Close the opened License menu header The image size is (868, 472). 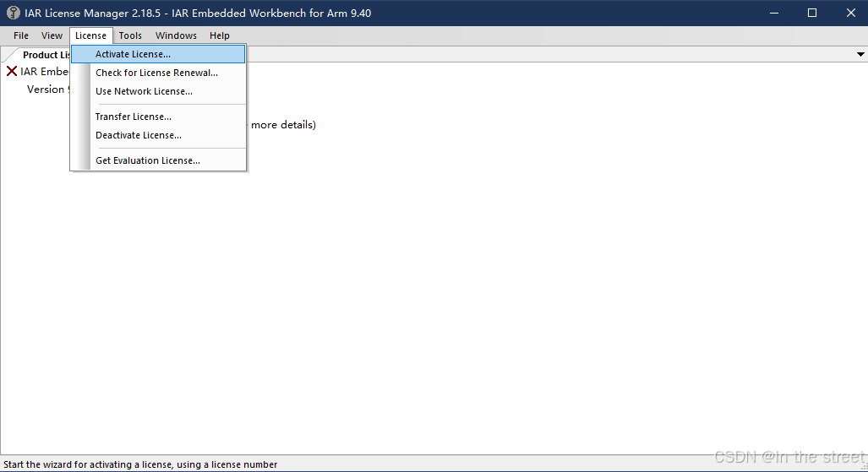click(90, 35)
